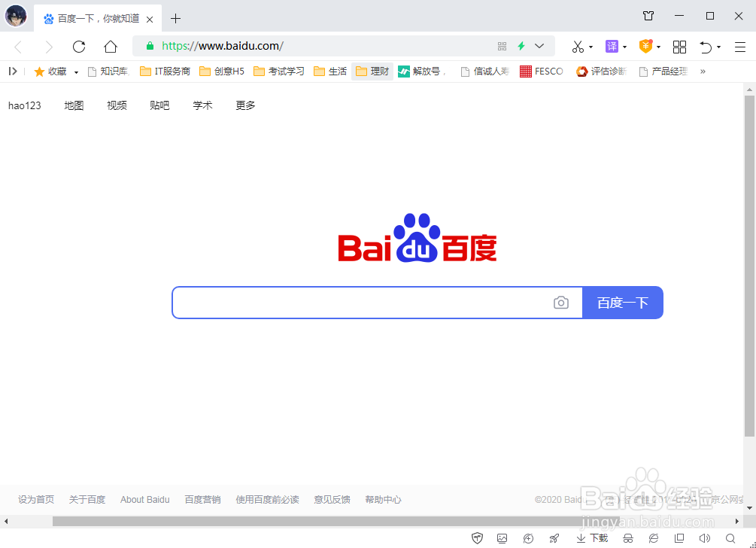Open the hamburger menu at top right
This screenshot has height=548, width=756.
coord(739,46)
